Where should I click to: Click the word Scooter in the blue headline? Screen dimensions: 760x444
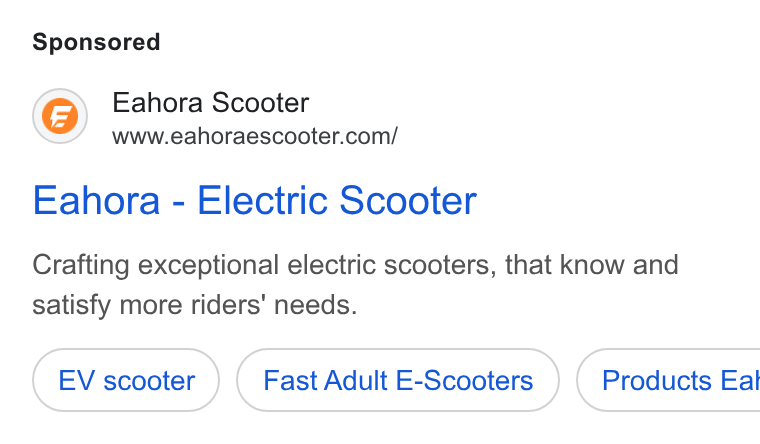click(408, 201)
